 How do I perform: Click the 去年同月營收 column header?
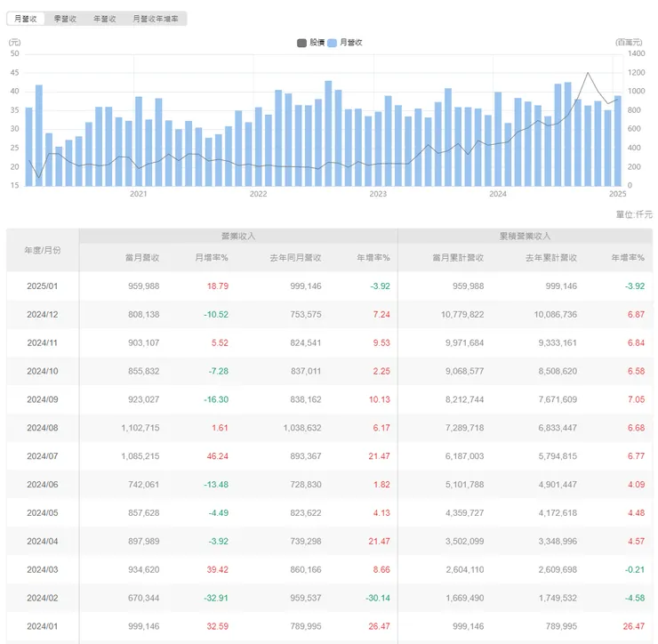click(295, 258)
